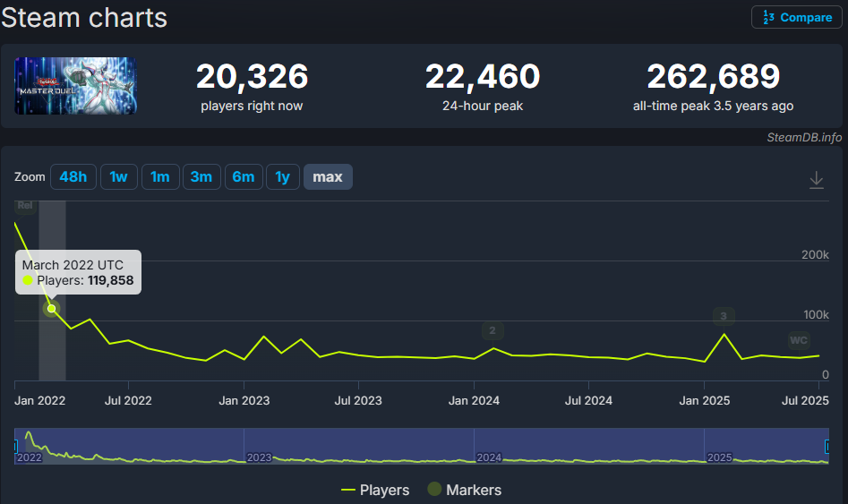Image resolution: width=848 pixels, height=504 pixels.
Task: Click the Jan 2025 axis label
Action: [x=704, y=401]
